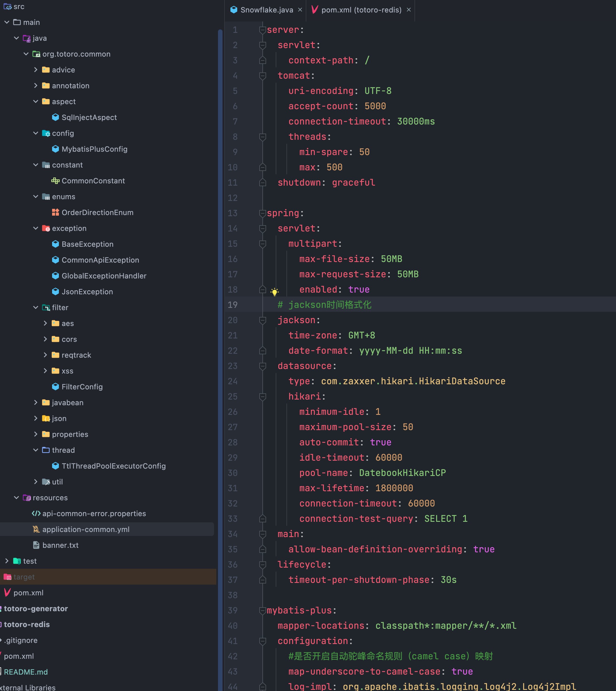This screenshot has width=616, height=691.
Task: Expand the properties package
Action: (36, 434)
